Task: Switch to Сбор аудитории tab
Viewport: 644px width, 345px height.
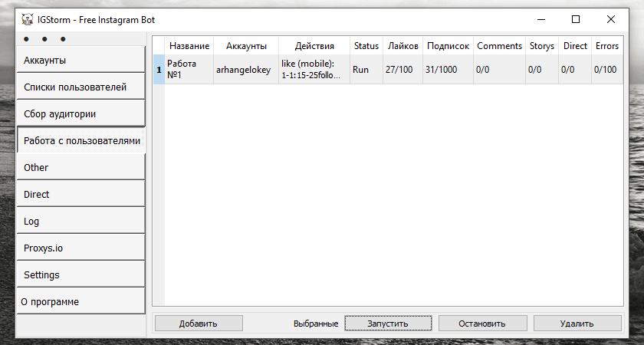Action: point(81,113)
